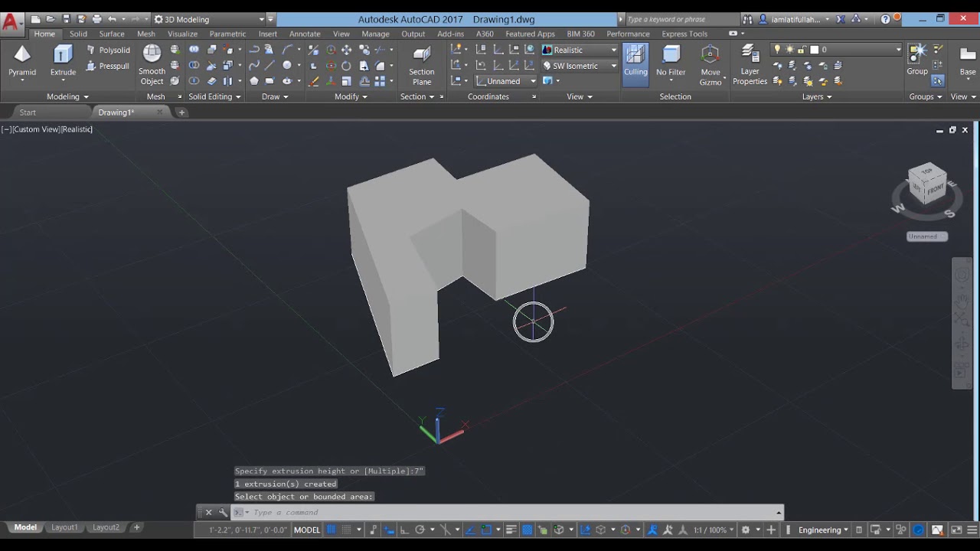Switch to the Layout1 tab
This screenshot has height=551, width=980.
64,527
